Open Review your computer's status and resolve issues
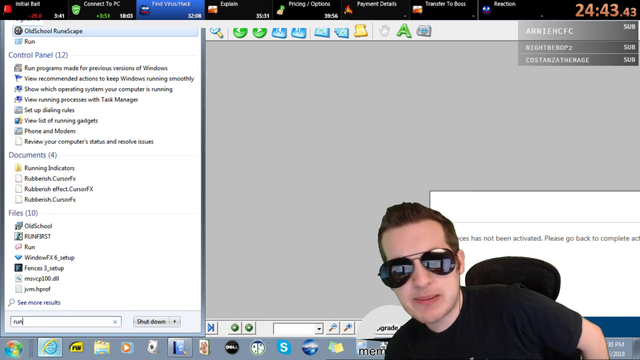The image size is (640, 360). [x=89, y=142]
